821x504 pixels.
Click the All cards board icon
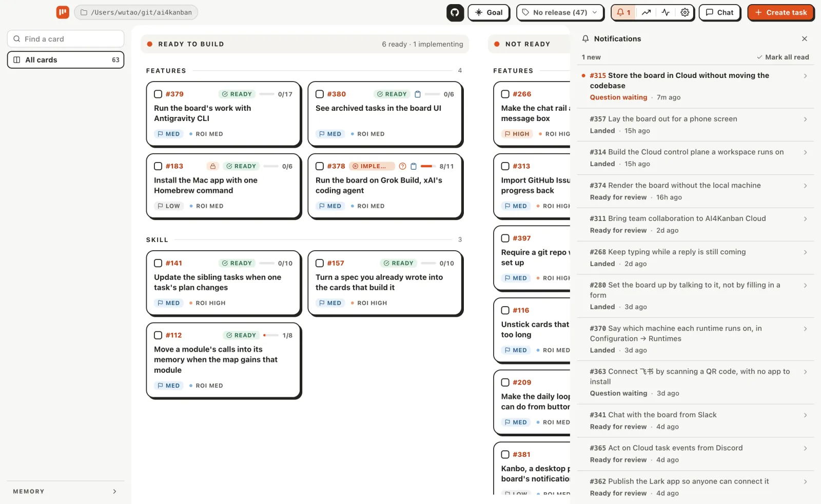pos(17,60)
